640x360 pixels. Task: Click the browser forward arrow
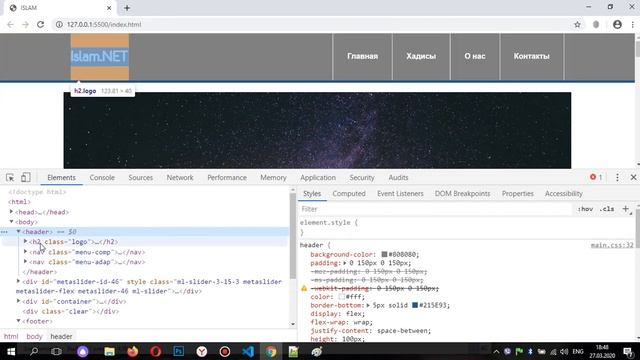click(x=25, y=24)
